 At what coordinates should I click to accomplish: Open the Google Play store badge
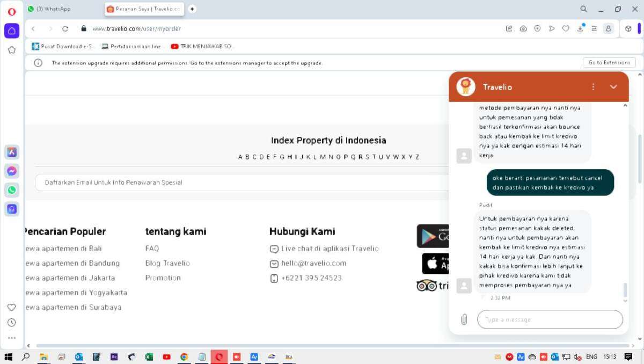pyautogui.click(x=433, y=236)
